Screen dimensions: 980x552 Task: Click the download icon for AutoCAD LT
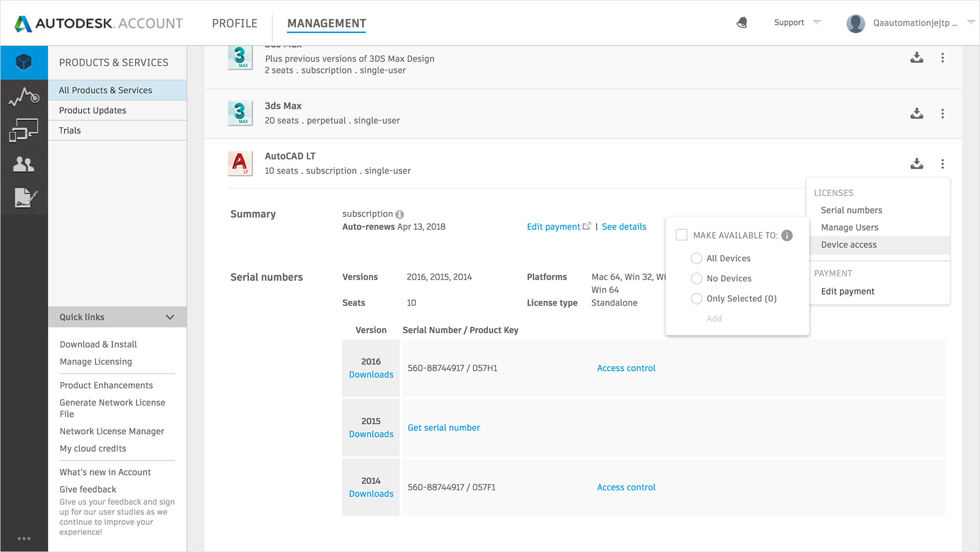pos(917,164)
